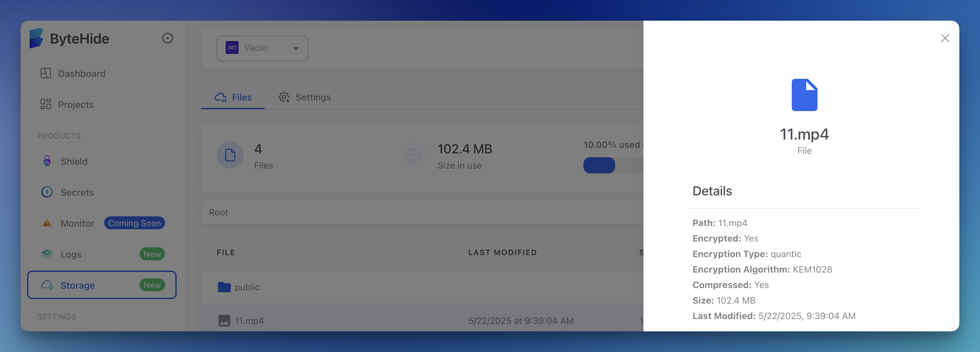Open the ByteHide Dashboard
980x352 pixels.
click(82, 74)
